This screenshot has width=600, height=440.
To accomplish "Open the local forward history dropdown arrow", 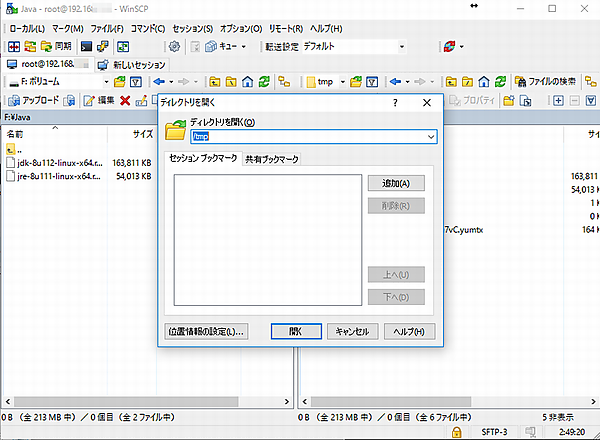I will point(196,82).
